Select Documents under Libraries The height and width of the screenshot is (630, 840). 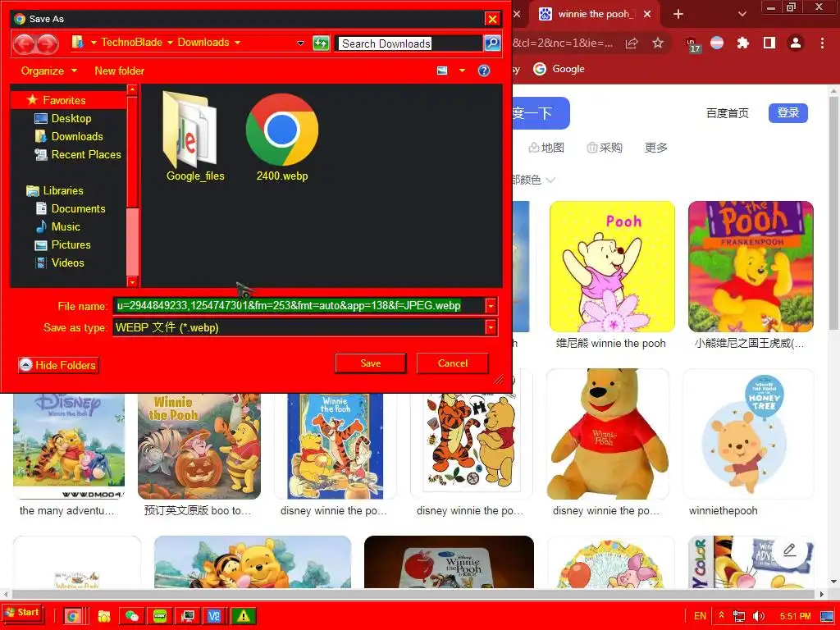coord(70,209)
